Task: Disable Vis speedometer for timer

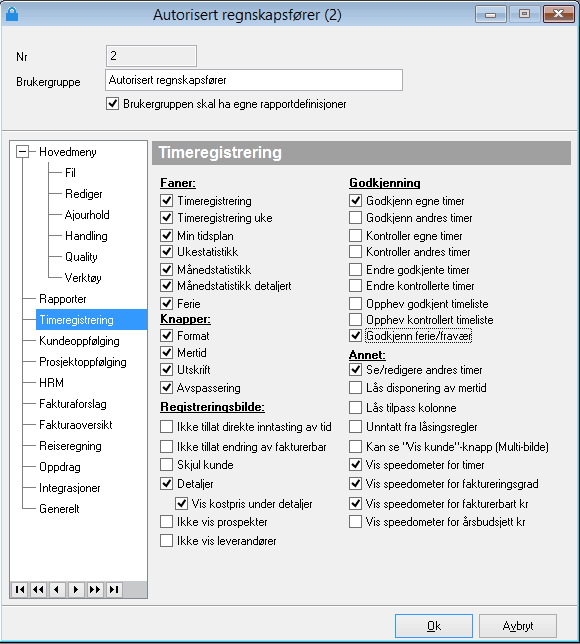Action: (355, 465)
